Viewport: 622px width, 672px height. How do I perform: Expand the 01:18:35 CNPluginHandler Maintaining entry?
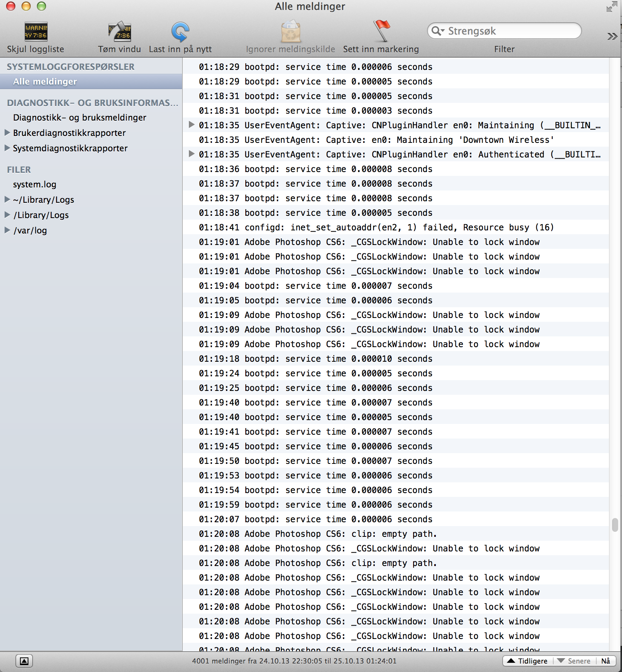pos(192,125)
